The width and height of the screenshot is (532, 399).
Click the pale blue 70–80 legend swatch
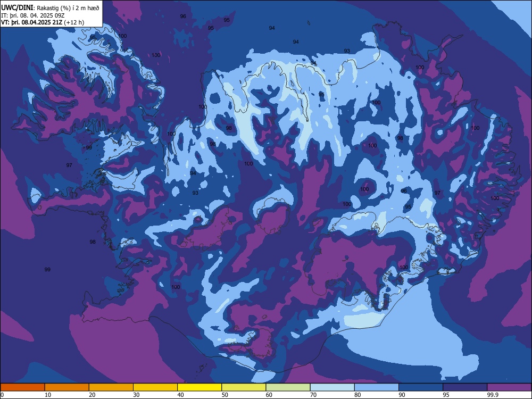332,387
